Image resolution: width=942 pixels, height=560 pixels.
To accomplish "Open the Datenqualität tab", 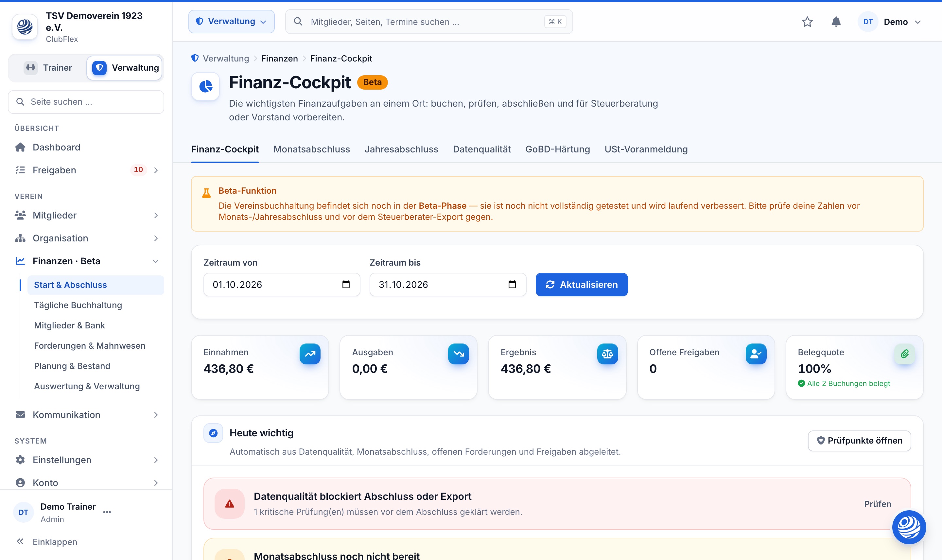I will coord(482,149).
